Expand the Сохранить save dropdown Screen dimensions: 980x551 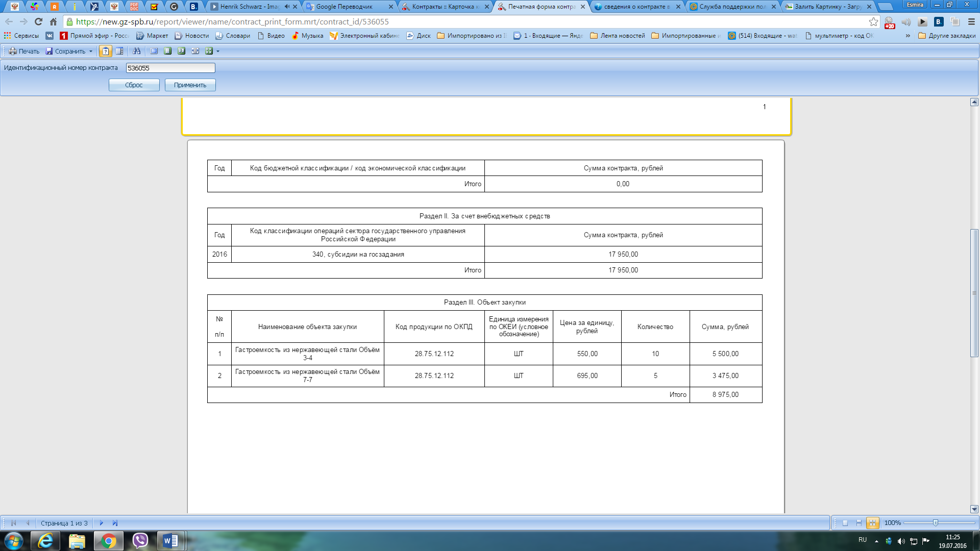91,51
